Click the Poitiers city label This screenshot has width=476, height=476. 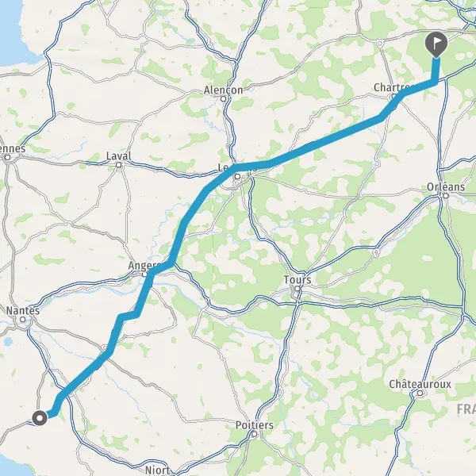pyautogui.click(x=255, y=425)
